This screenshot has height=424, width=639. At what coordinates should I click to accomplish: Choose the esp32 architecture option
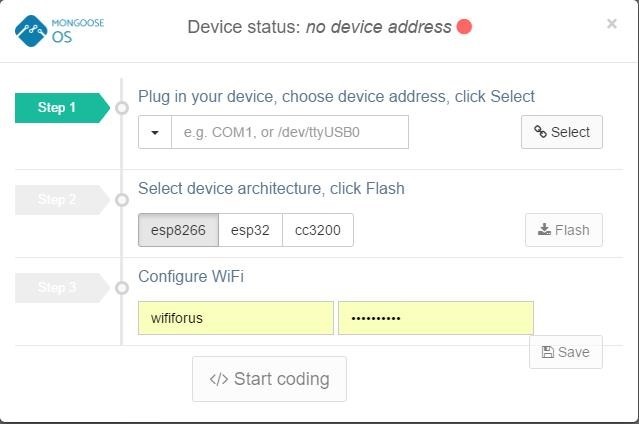tap(250, 230)
